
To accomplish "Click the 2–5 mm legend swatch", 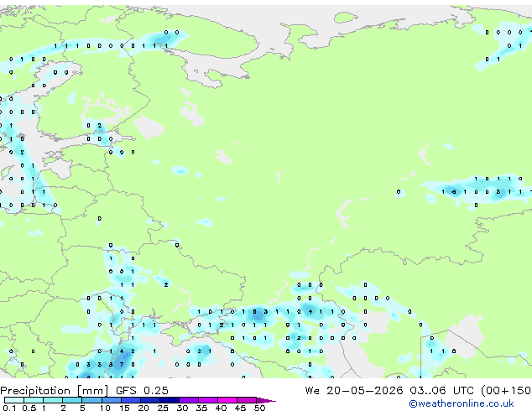I will pyautogui.click(x=72, y=400).
